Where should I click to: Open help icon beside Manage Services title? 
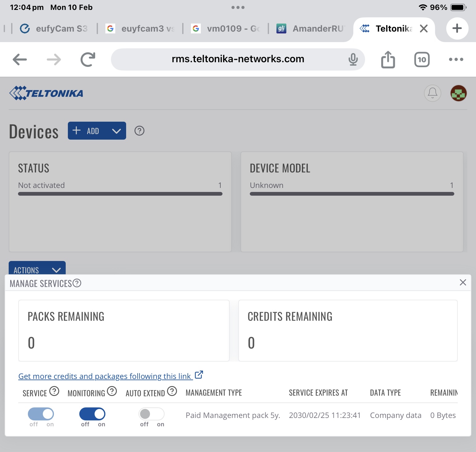coord(77,283)
